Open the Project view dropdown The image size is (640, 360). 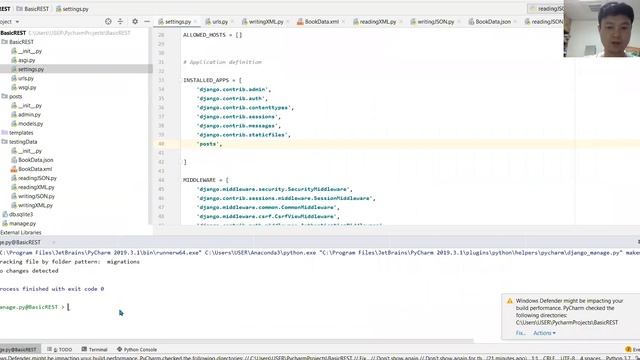10,22
